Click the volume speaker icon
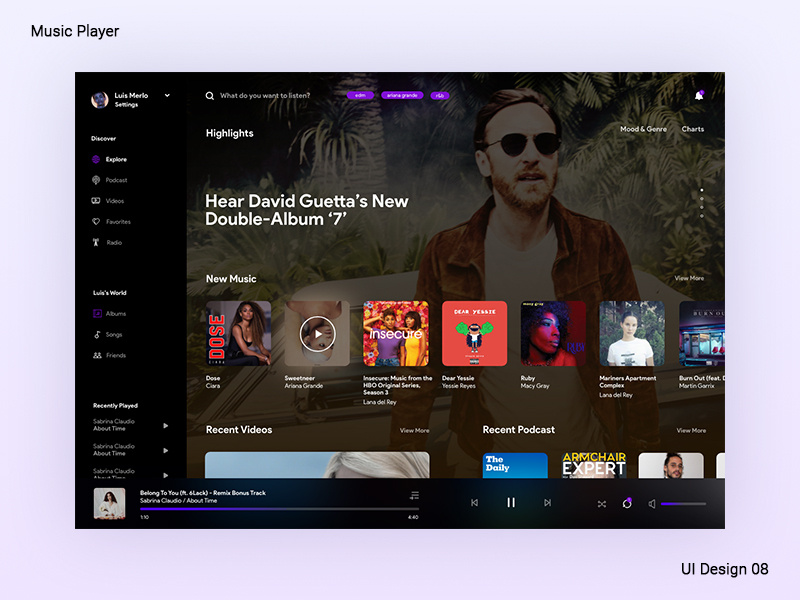 tap(652, 504)
